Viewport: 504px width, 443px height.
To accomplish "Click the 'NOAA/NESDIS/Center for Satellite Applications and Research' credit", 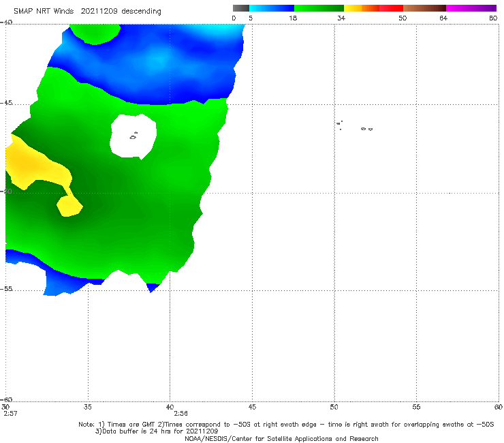I will (281, 438).
